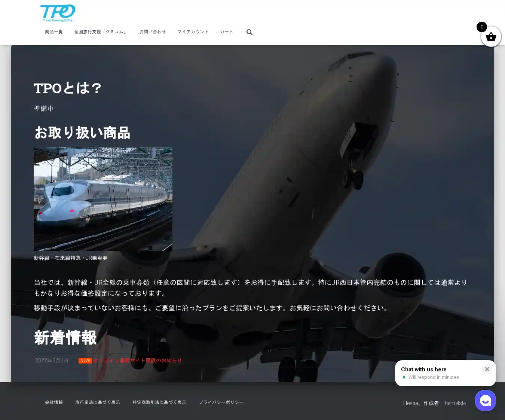This screenshot has height=420, width=505.
Task: Open the オンライン通販サイト開設のお知らせ news link
Action: (x=138, y=360)
